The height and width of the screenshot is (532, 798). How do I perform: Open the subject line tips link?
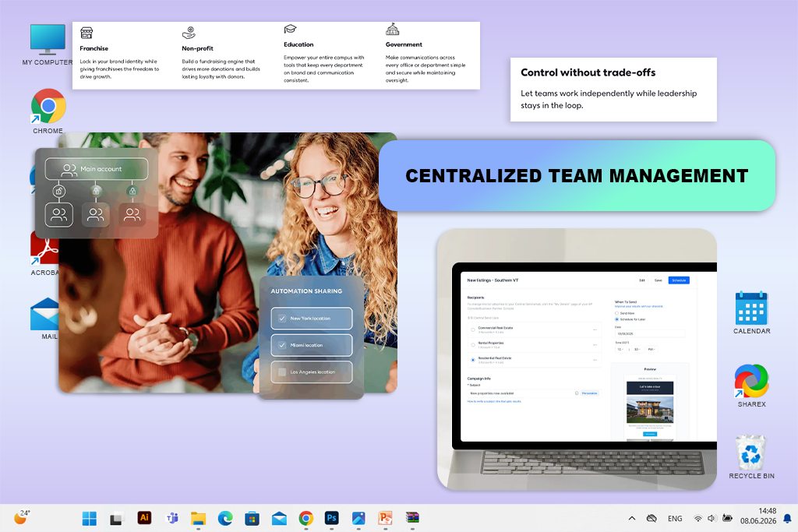pyautogui.click(x=494, y=401)
